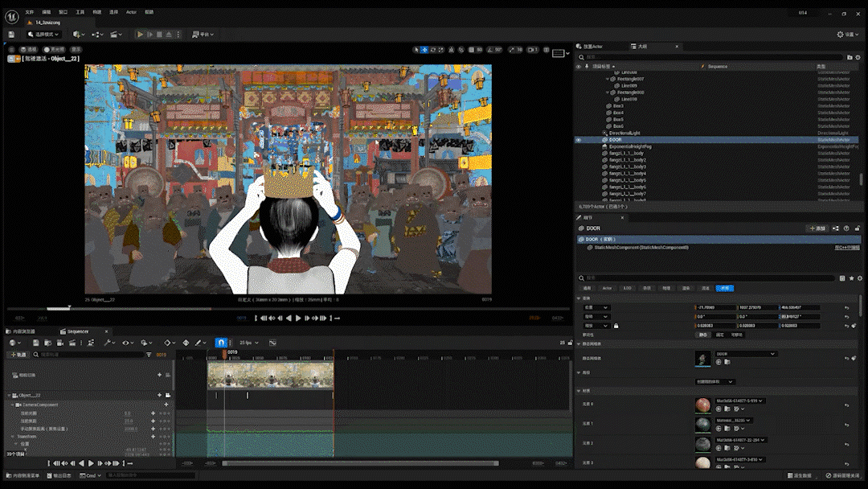This screenshot has width=868, height=489.
Task: Choose the select (cursor) tool in viewport toolbar
Action: (x=416, y=50)
